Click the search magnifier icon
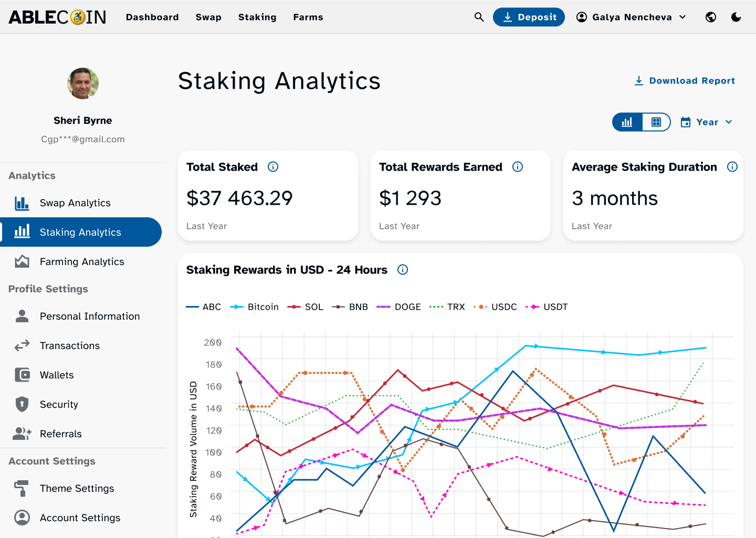Image resolution: width=756 pixels, height=538 pixels. coord(479,17)
